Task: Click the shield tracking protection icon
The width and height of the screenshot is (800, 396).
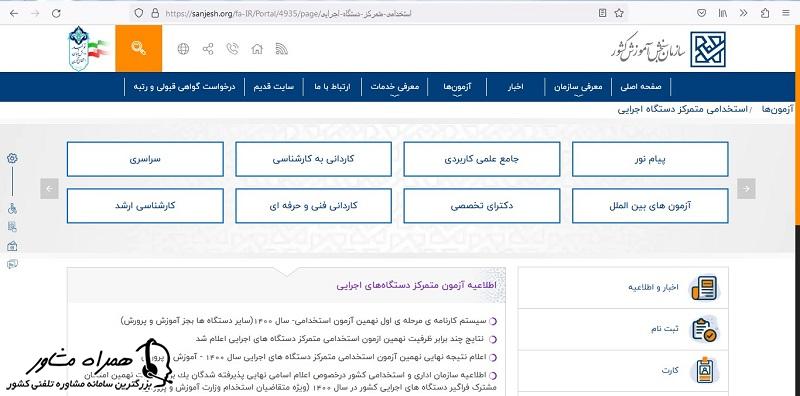Action: (139, 13)
